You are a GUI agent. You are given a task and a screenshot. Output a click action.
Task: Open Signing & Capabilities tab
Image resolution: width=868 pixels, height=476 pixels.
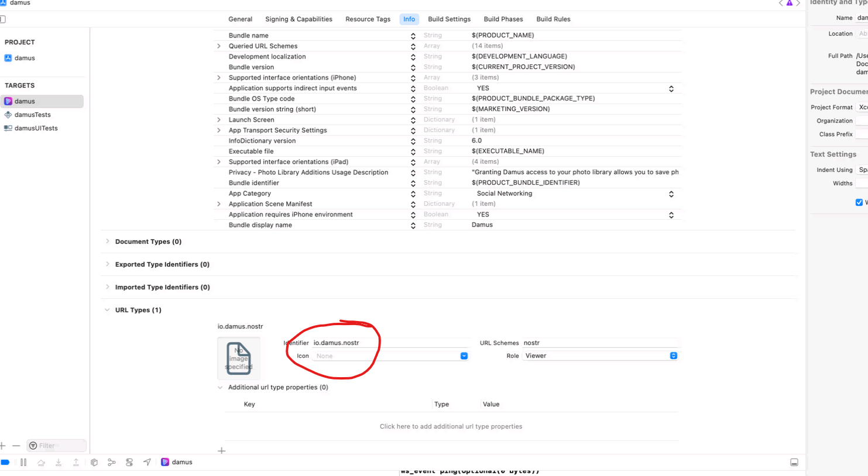(299, 19)
